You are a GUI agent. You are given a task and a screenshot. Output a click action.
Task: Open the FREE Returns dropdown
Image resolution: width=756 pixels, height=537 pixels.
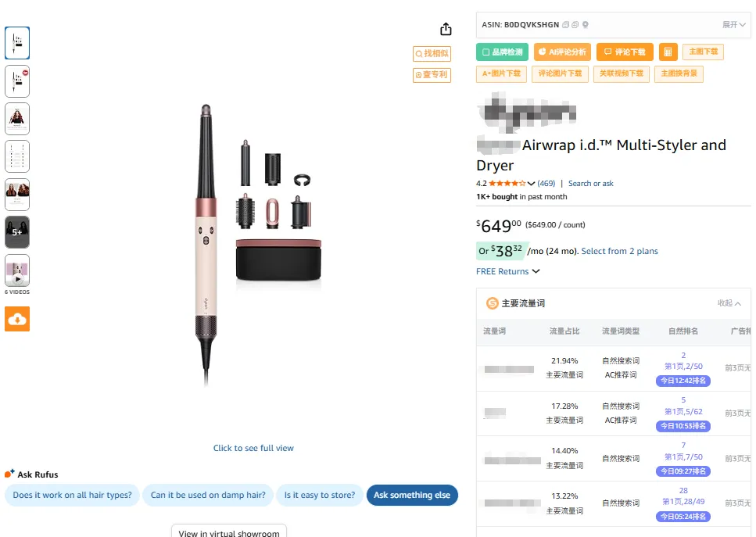[508, 271]
